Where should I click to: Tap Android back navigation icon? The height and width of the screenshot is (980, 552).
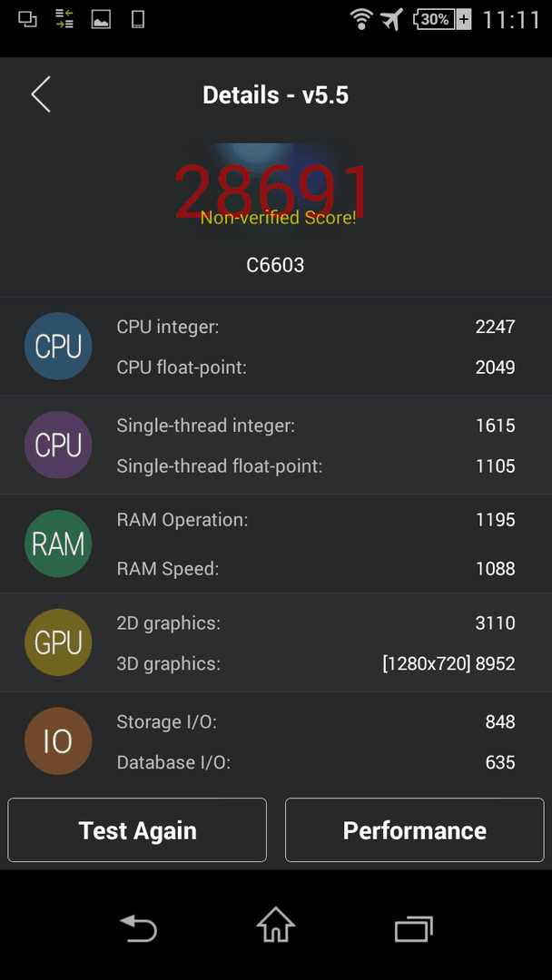point(138,928)
